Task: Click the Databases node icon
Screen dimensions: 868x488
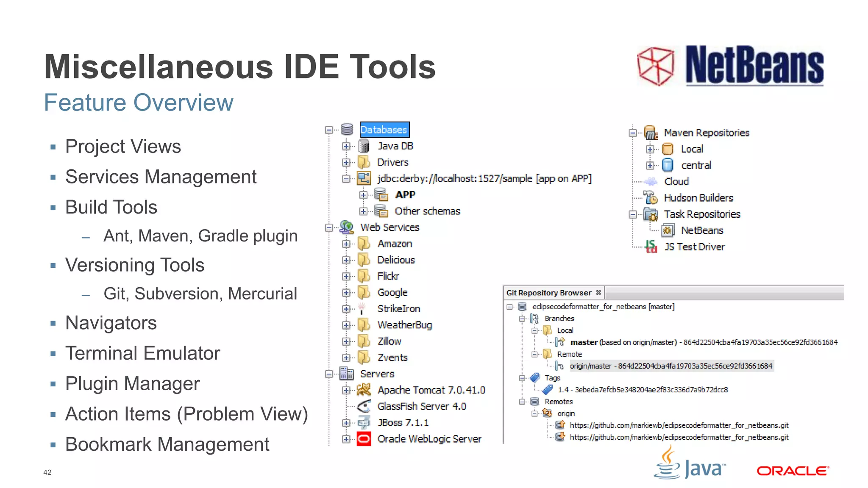Action: coord(347,130)
